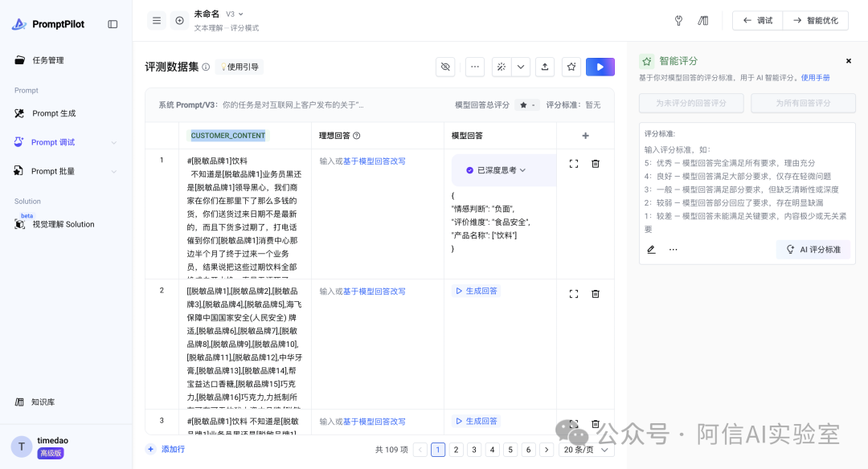Open the ellipsis menu in 评分标准 box

click(674, 250)
